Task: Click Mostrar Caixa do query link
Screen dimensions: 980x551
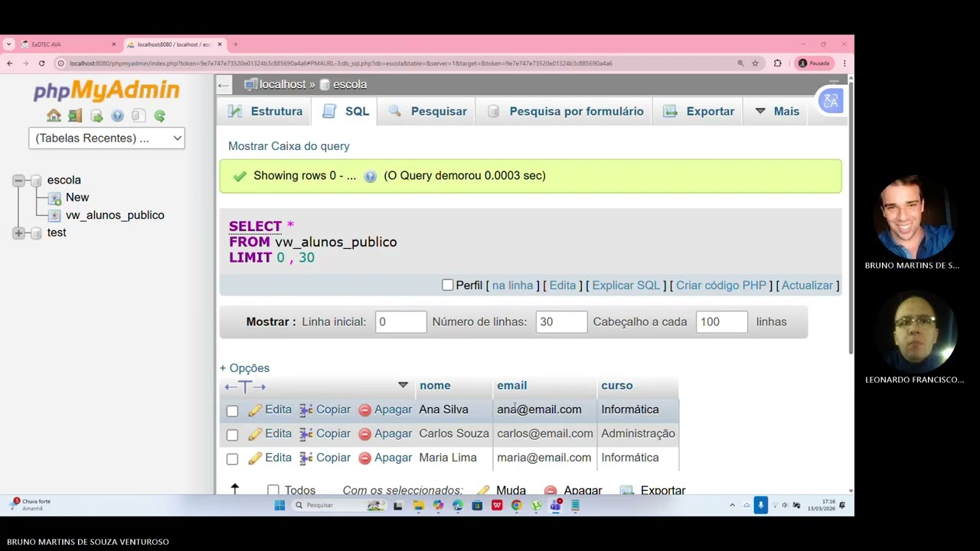Action: point(289,146)
